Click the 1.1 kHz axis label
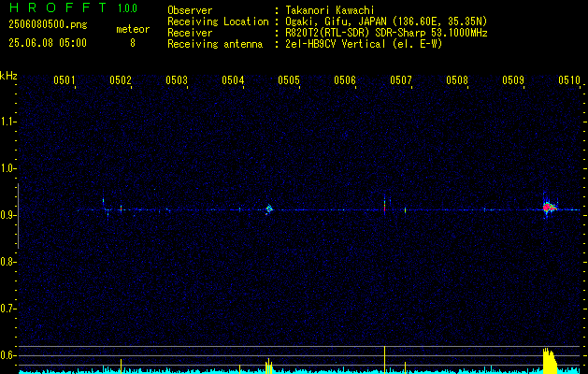 [x=7, y=122]
